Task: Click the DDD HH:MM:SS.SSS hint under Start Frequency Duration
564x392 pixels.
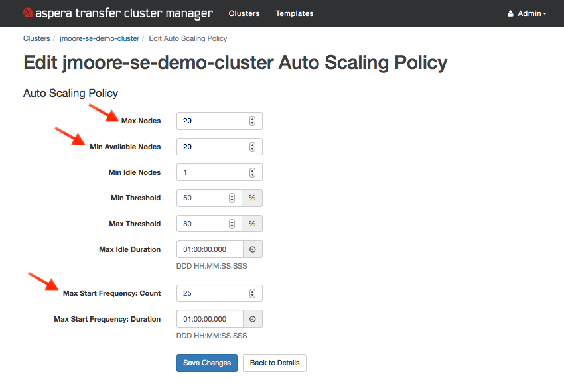Action: click(x=212, y=336)
